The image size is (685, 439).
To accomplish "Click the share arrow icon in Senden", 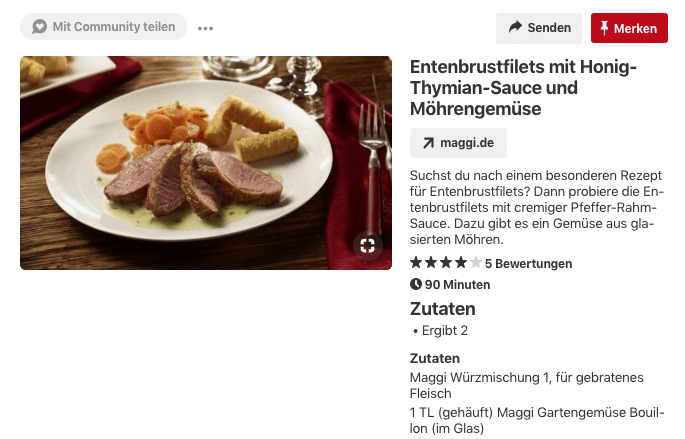I will (515, 28).
